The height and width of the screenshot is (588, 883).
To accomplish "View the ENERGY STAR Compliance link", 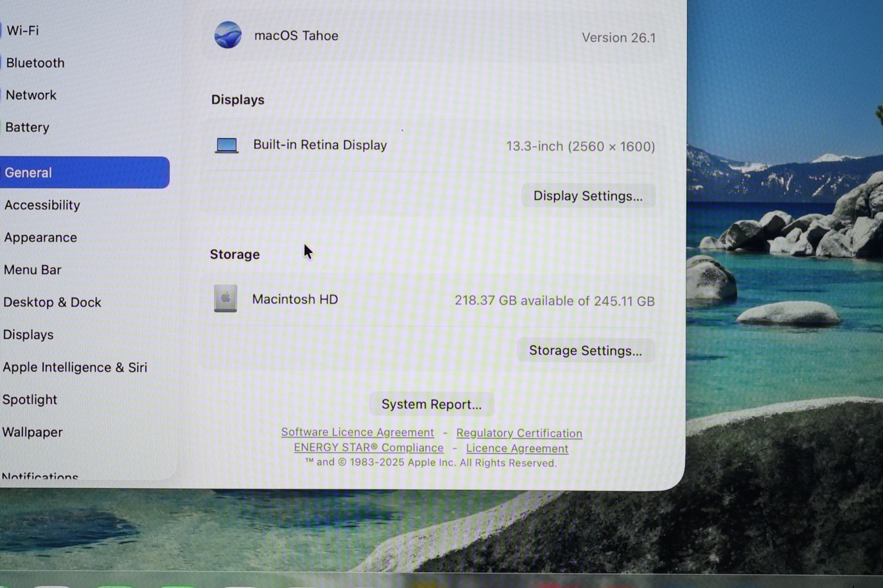I will [x=368, y=448].
